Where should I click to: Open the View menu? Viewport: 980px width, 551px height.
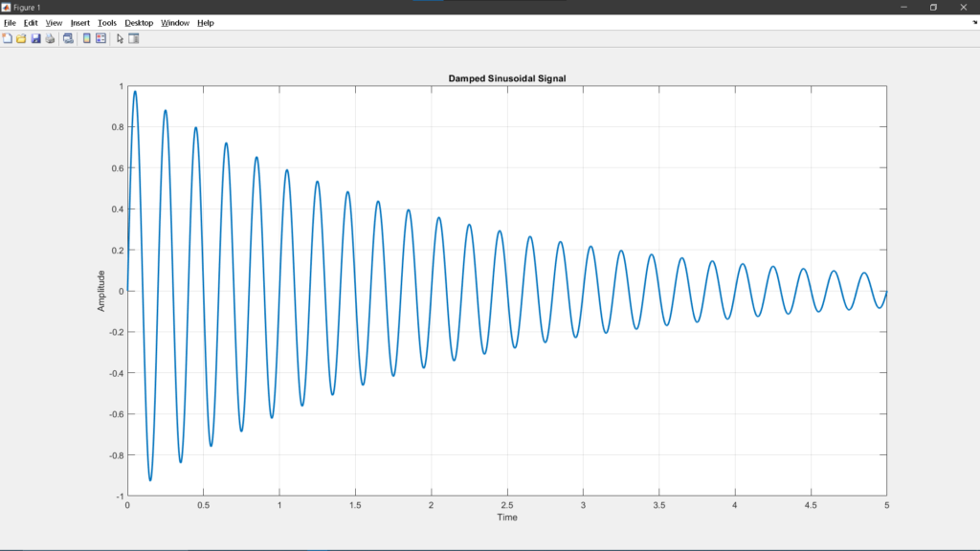pos(54,22)
